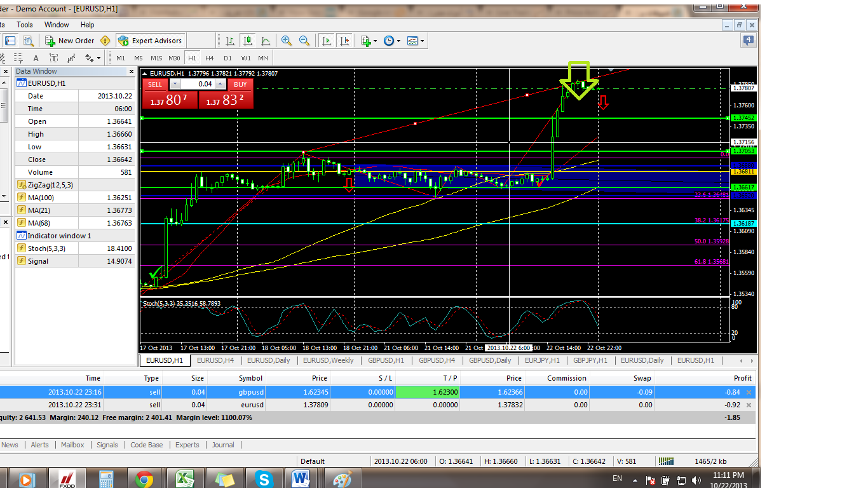Switch to M30 timeframe

[x=175, y=58]
